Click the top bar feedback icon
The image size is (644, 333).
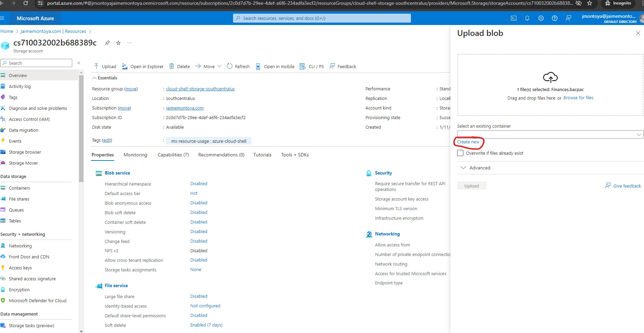568,18
